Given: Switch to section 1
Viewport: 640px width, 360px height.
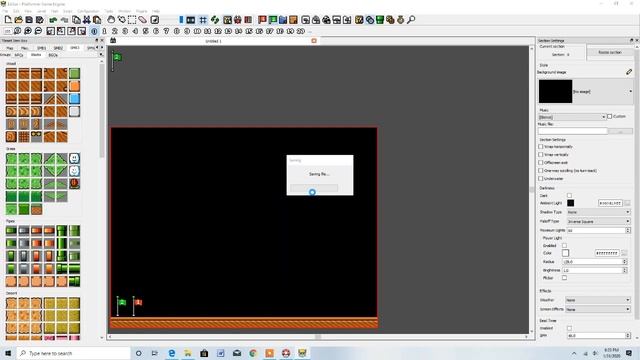Looking at the screenshot, I should tap(104, 31).
